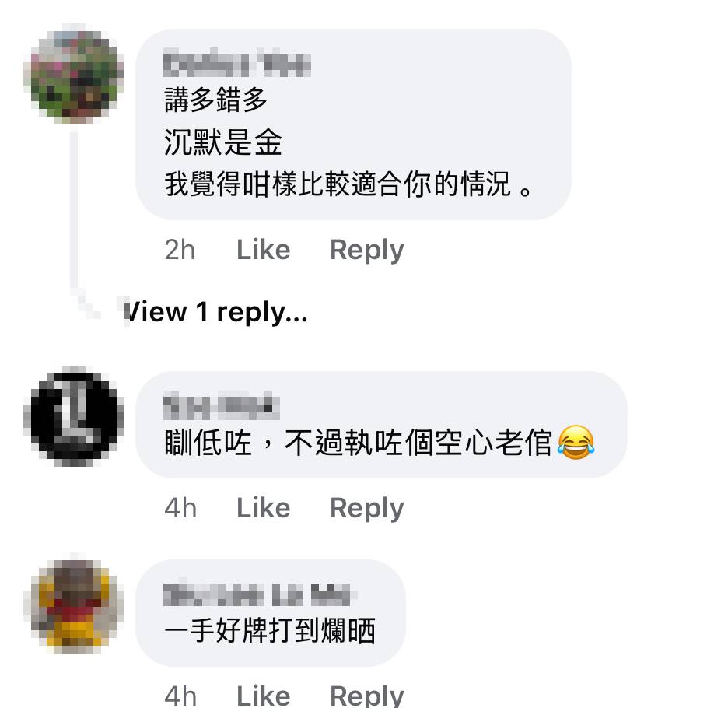Like the 空心老倌 comment
Viewport: 728px width, 708px height.
pos(263,508)
